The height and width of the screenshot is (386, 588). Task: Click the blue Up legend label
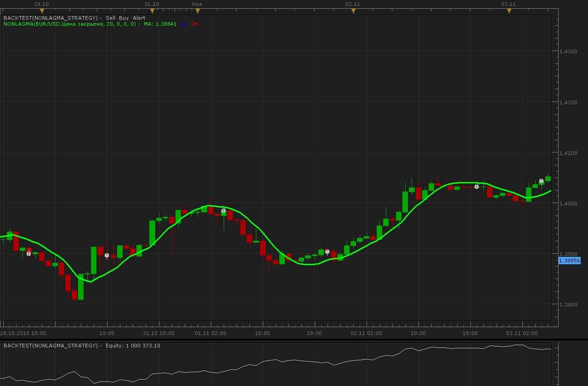click(184, 24)
